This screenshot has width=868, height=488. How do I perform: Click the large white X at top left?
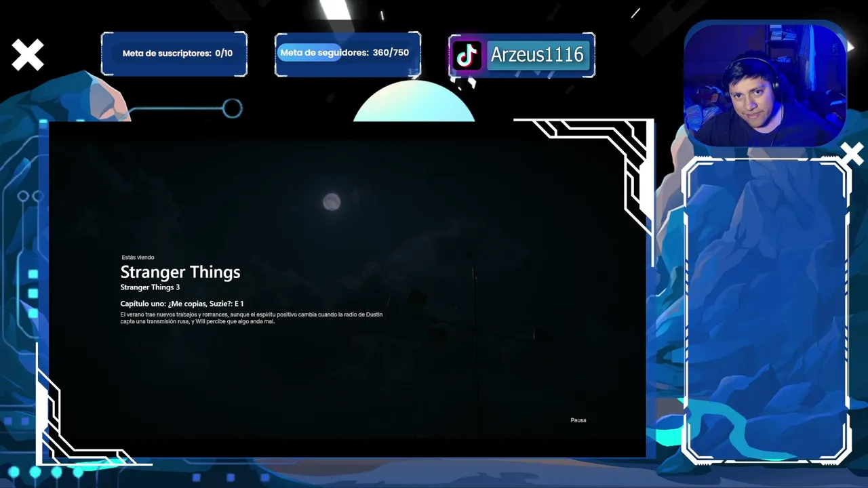coord(28,55)
